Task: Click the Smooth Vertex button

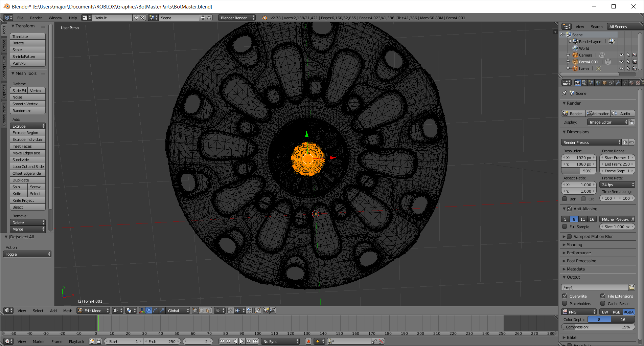Action: tap(28, 104)
